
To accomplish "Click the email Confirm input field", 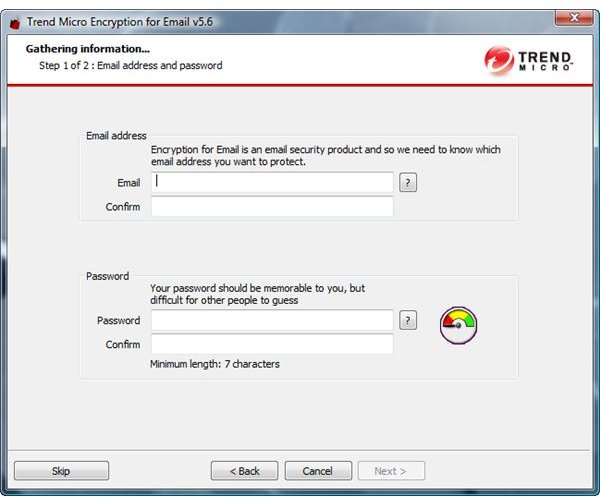I will click(x=272, y=206).
